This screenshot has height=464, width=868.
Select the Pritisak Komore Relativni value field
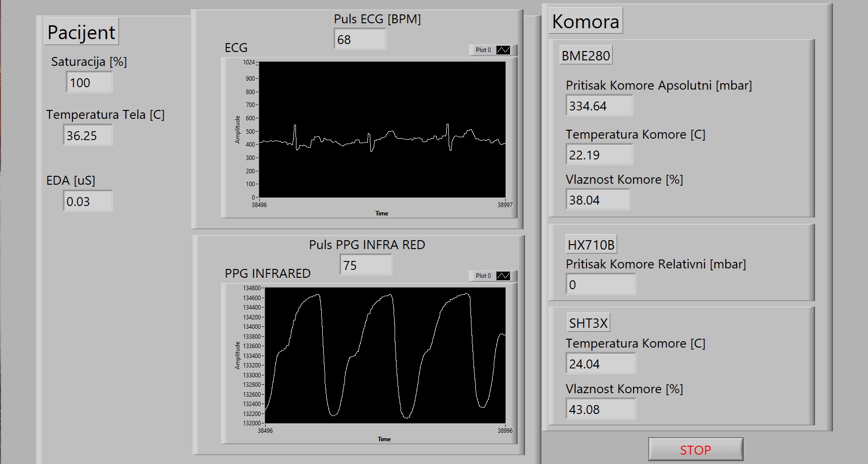pyautogui.click(x=600, y=285)
